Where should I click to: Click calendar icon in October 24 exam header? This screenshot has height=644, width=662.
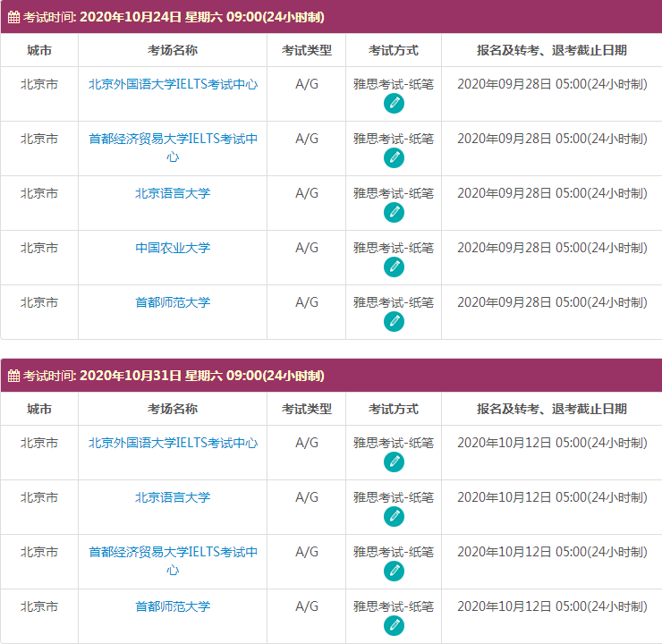[x=13, y=17]
